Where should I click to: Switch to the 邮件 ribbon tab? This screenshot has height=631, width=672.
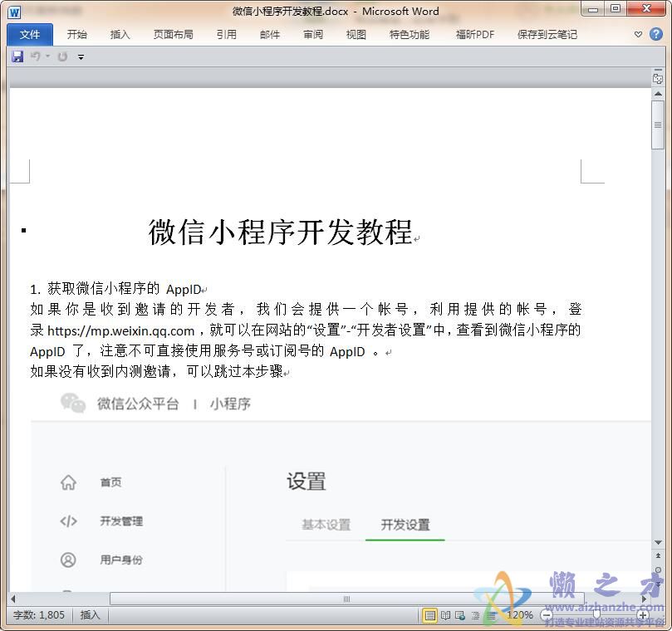pos(270,34)
